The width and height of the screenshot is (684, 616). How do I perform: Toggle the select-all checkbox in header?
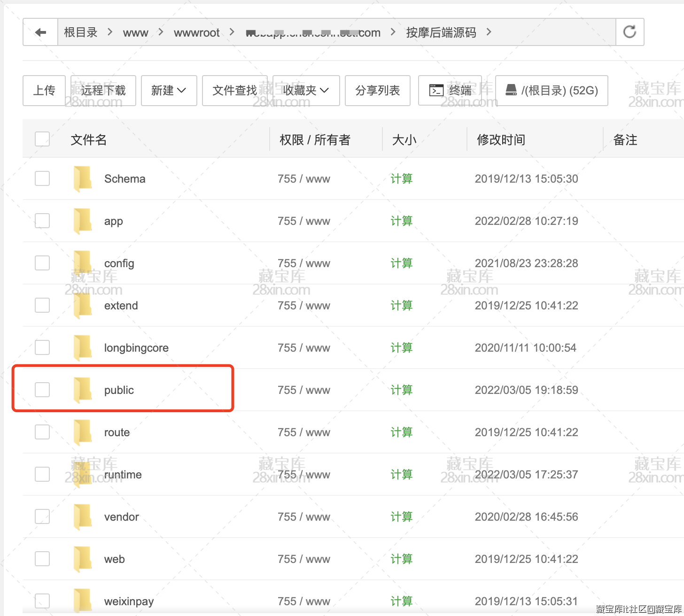(x=42, y=139)
